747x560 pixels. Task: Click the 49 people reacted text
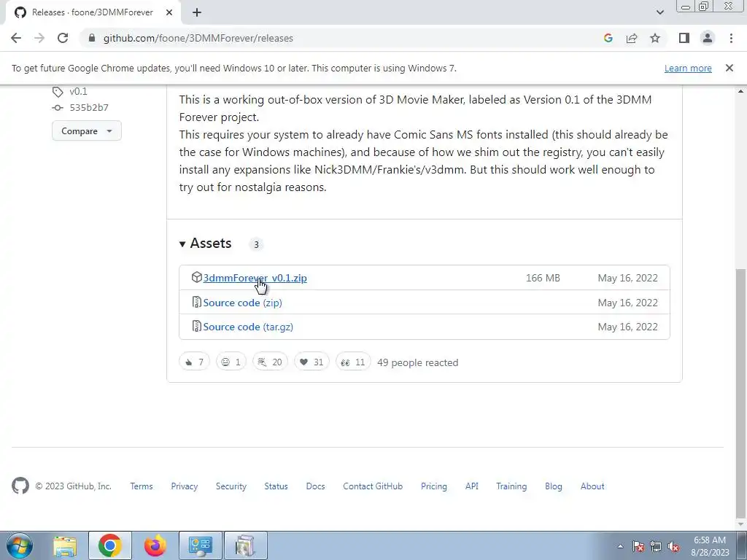coord(418,362)
